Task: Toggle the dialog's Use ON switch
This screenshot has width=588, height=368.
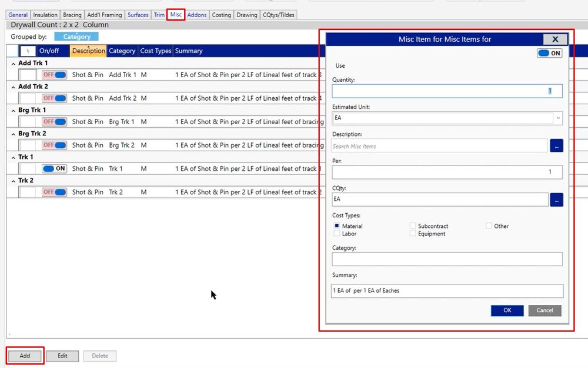Action: [x=549, y=53]
